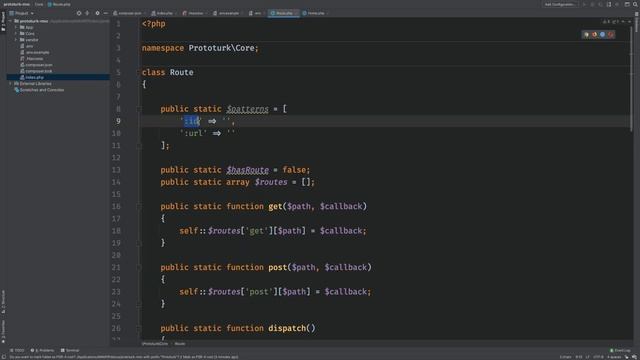Click the Run play icon
Screen dimensions: 640x360
(x=584, y=4)
